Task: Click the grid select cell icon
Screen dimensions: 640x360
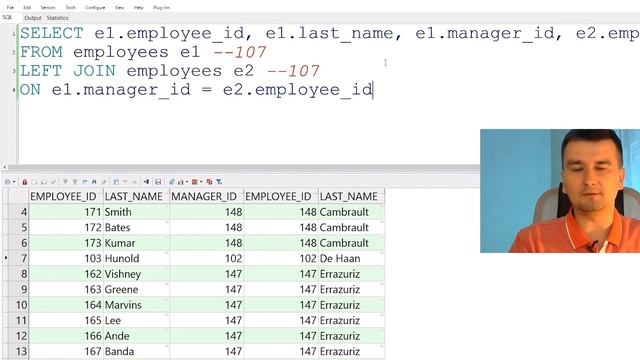Action: pyautogui.click(x=7, y=182)
